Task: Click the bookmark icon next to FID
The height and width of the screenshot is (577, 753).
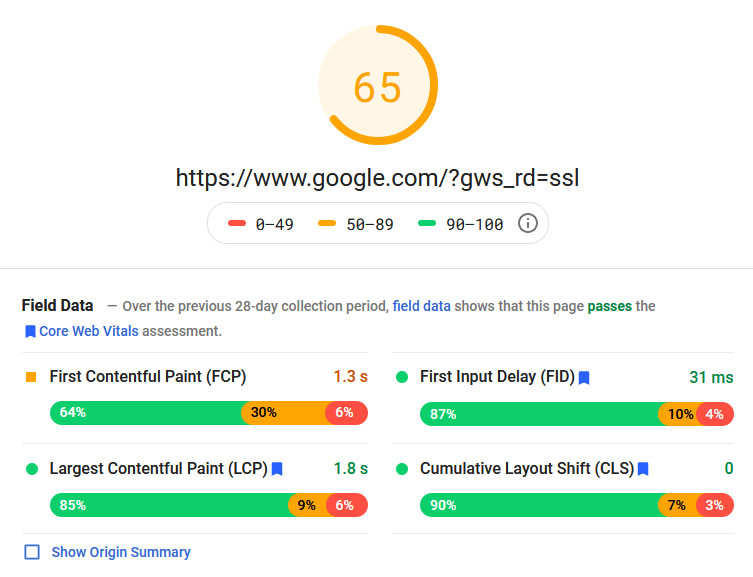Action: pyautogui.click(x=584, y=378)
